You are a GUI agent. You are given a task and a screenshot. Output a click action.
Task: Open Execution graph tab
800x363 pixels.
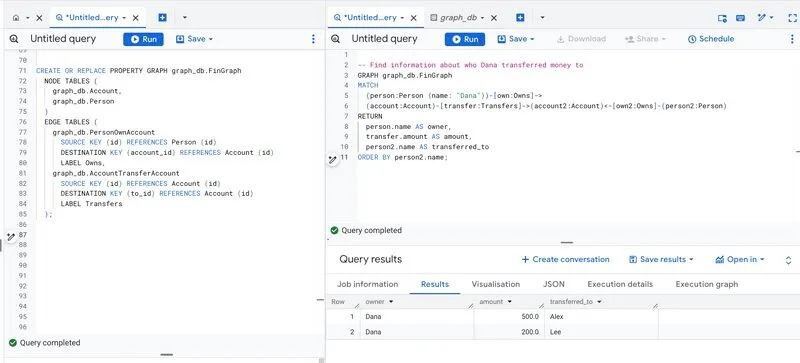pos(707,284)
